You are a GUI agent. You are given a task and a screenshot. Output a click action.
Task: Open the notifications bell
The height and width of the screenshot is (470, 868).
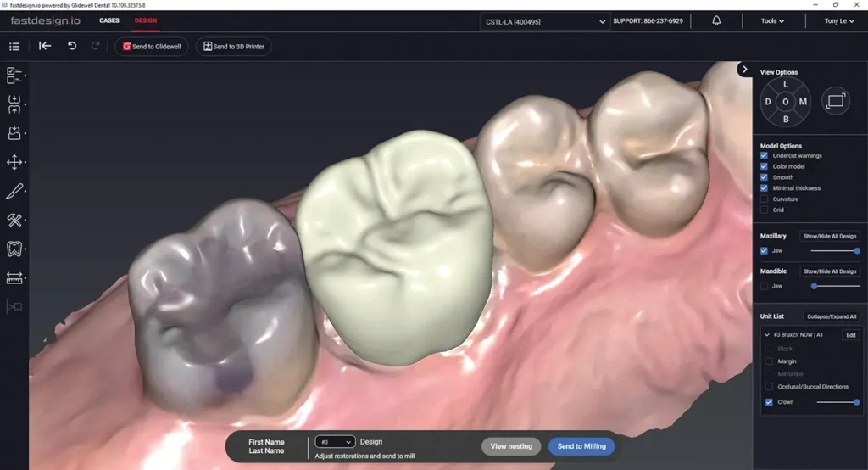pos(716,20)
